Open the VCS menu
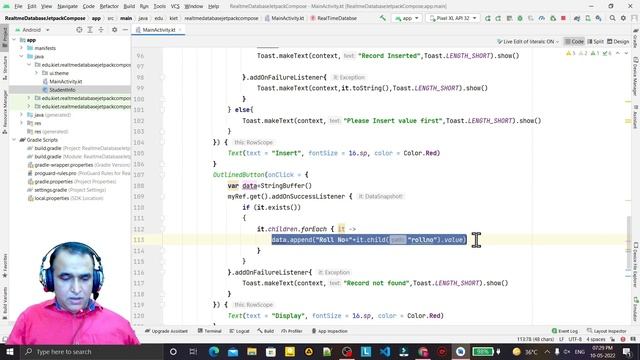 coord(175,6)
